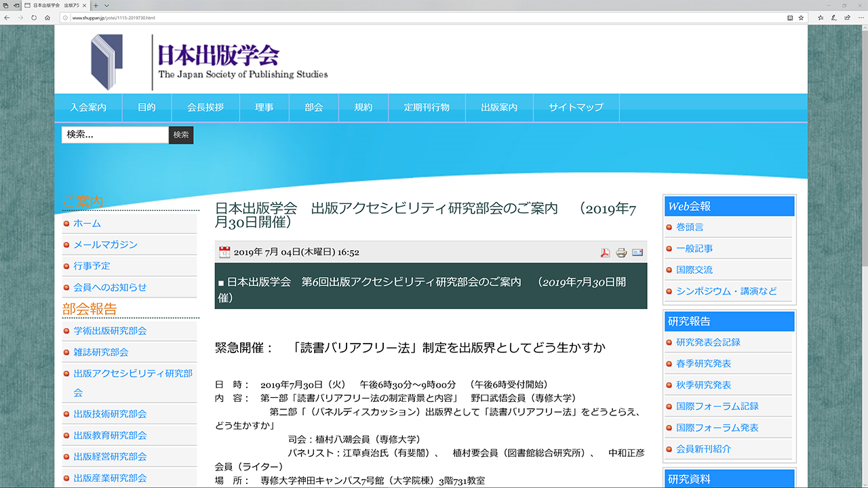Click the browser back arrow

click(x=7, y=18)
